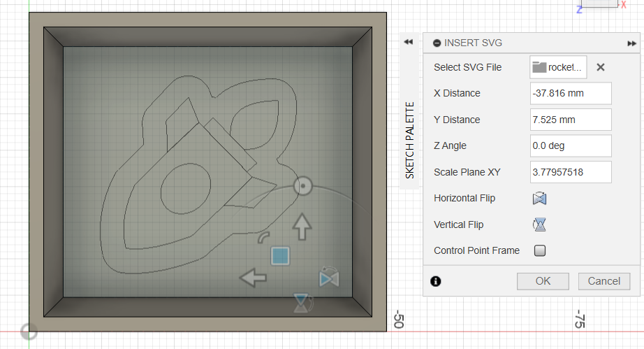Click the X Distance input field
644x349 pixels.
[x=571, y=93]
